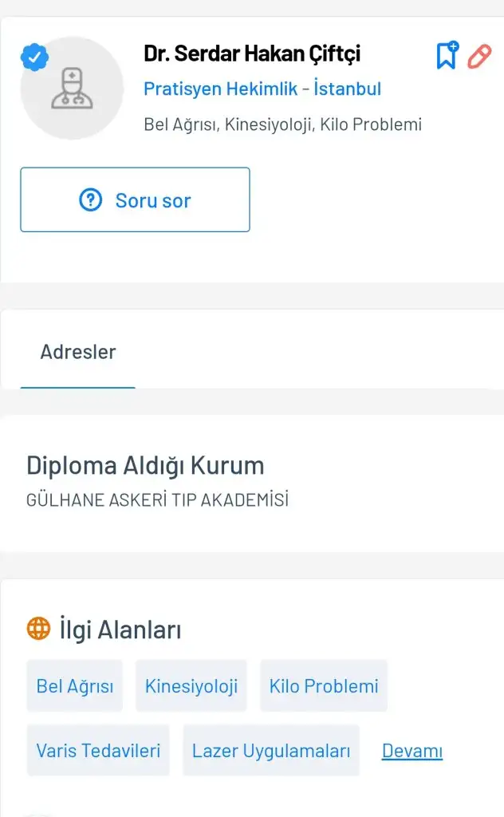Image resolution: width=504 pixels, height=817 pixels.
Task: Select the Kilo Problemi interest tag chip
Action: [324, 685]
